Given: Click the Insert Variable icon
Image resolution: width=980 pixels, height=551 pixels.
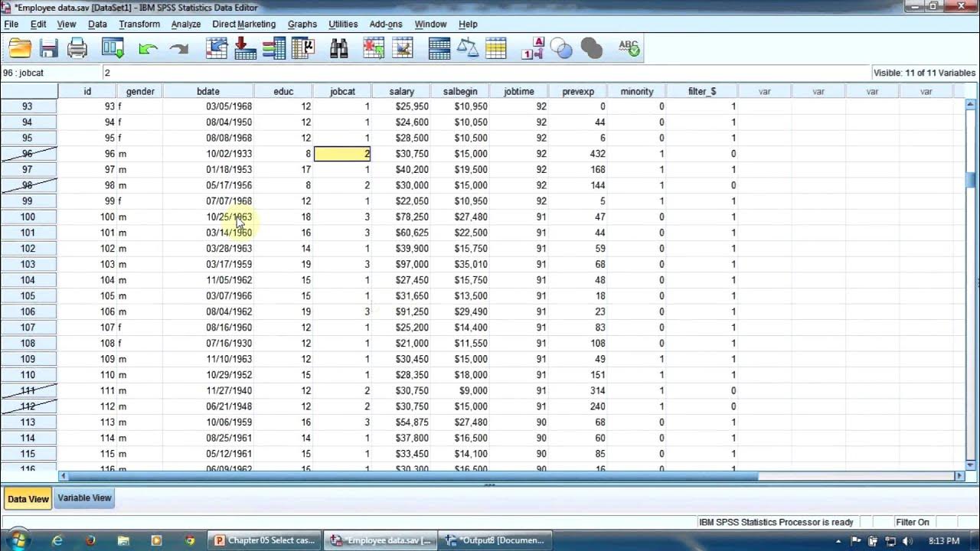Looking at the screenshot, I should (x=403, y=49).
